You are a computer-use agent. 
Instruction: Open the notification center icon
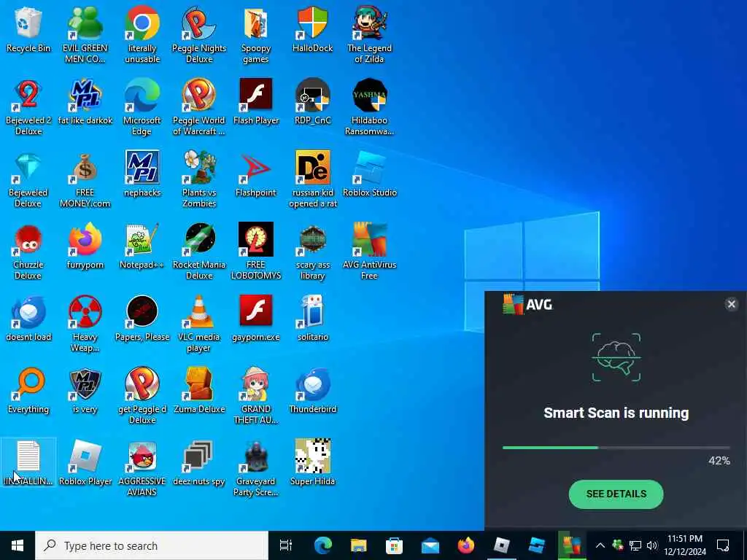click(x=723, y=545)
